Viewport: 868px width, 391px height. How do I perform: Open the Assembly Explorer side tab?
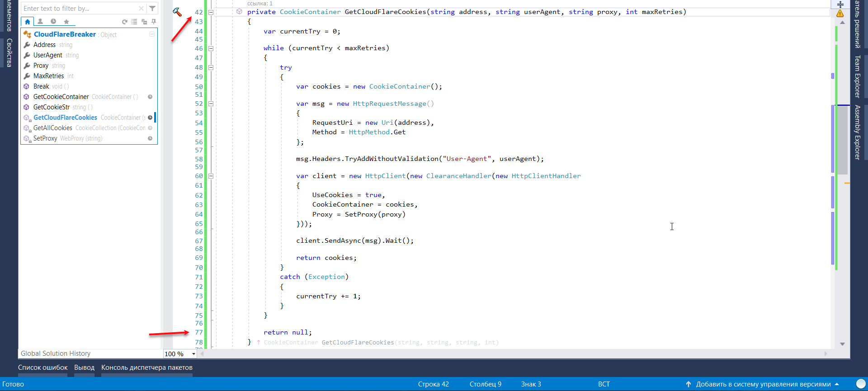coord(857,132)
